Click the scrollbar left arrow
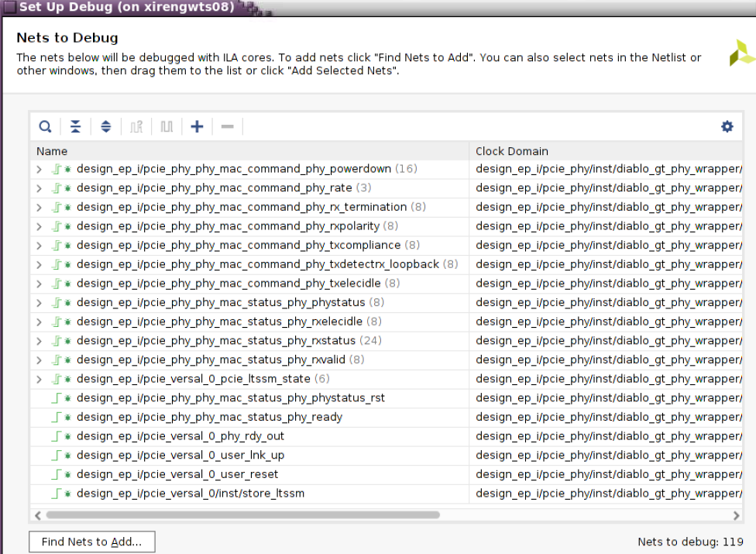 pos(38,515)
